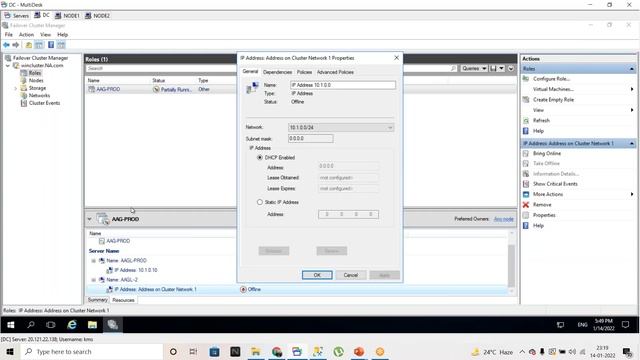Viewport: 640px width, 360px height.
Task: Select the Roles node in the tree
Action: [35, 73]
